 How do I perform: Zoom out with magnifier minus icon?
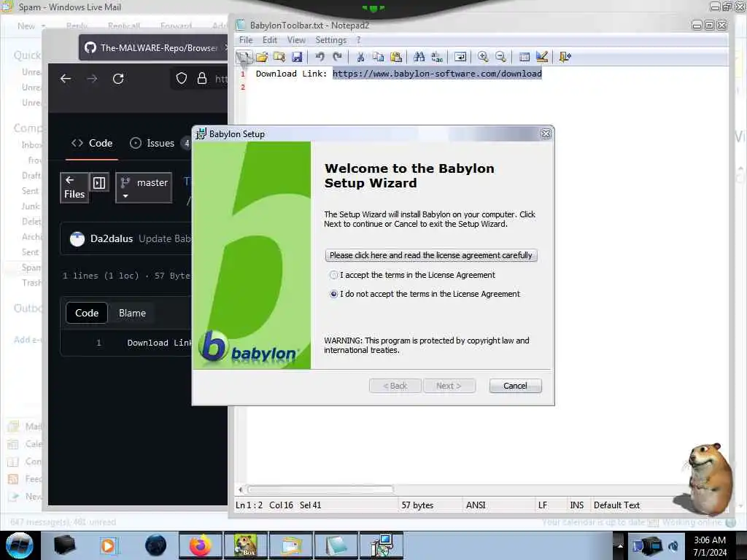(x=500, y=57)
